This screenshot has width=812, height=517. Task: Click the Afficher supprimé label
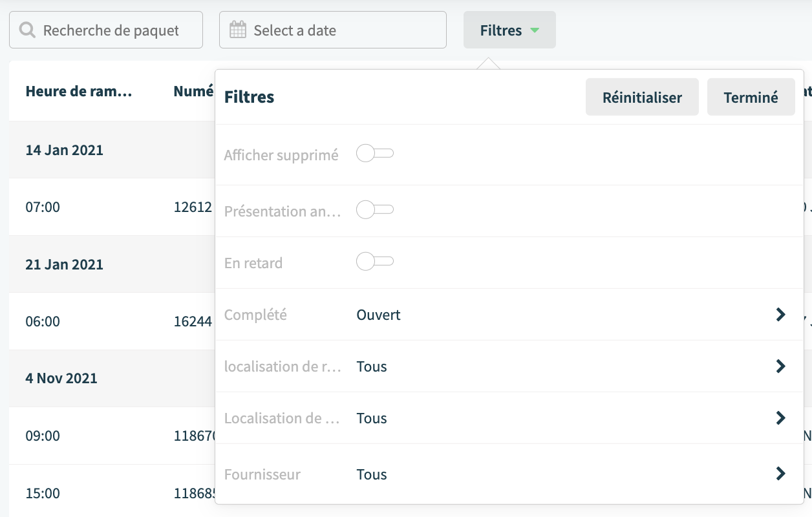point(281,155)
